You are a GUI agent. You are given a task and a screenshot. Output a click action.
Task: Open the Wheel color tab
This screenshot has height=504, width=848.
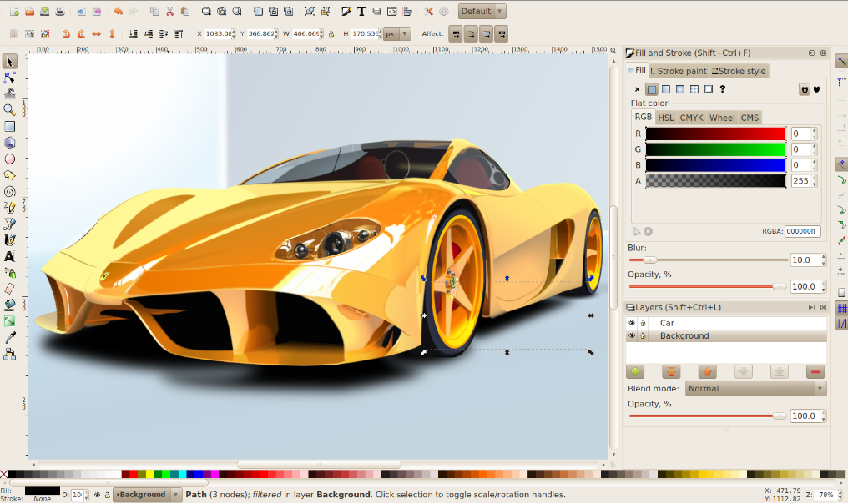723,117
